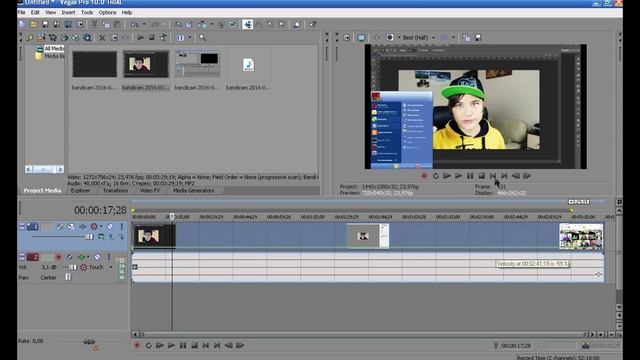
Task: Mute audio track 2
Action: pos(97,257)
